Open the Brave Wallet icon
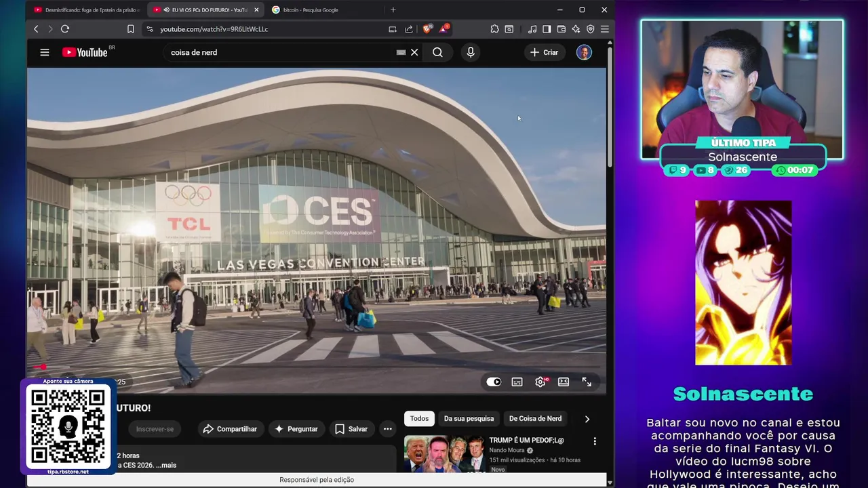This screenshot has height=488, width=868. click(x=561, y=29)
